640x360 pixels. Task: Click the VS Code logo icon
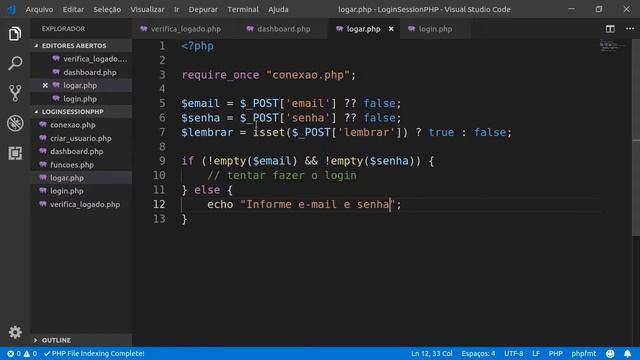click(x=11, y=9)
